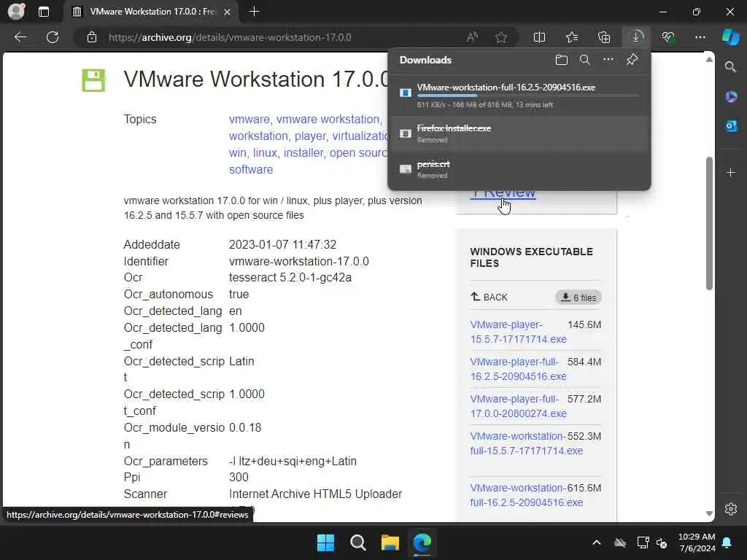
Task: Switch to Edge in taskbar
Action: tap(422, 542)
